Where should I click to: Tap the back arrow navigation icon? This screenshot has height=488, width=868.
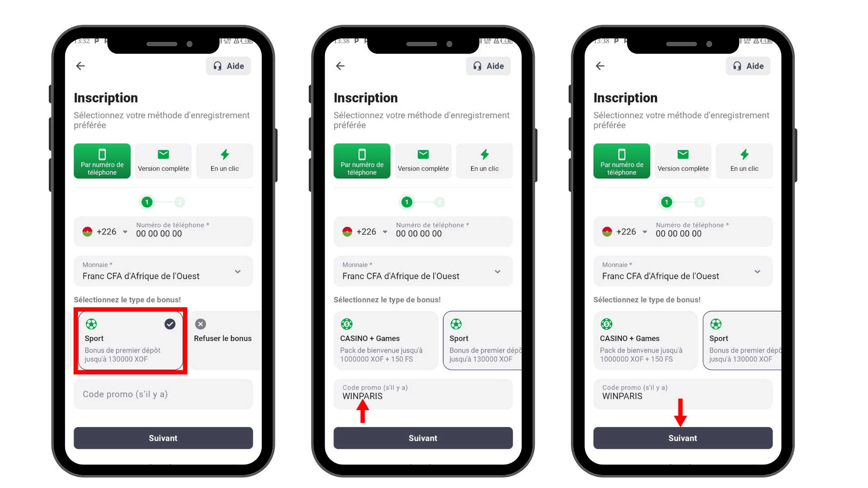click(x=80, y=66)
